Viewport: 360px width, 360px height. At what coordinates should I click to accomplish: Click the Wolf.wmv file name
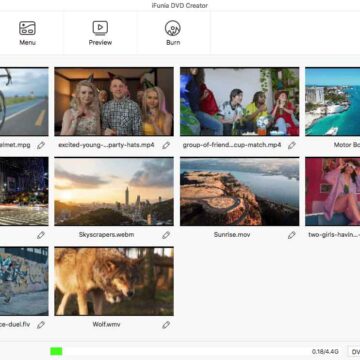tap(106, 324)
